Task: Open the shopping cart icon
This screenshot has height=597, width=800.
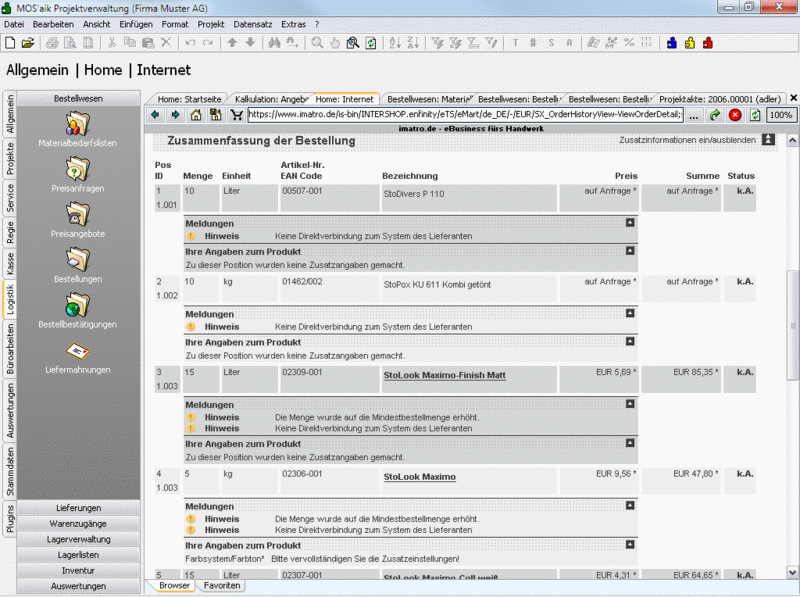Action: (x=236, y=115)
